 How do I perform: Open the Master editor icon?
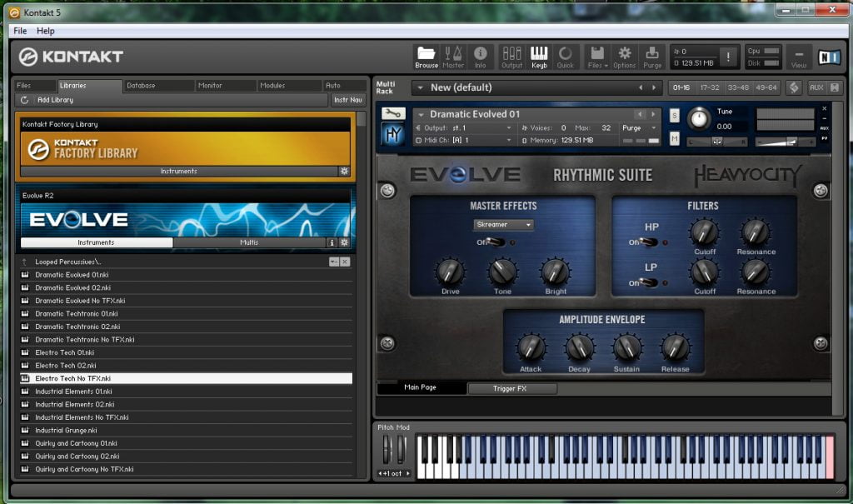pyautogui.click(x=452, y=57)
